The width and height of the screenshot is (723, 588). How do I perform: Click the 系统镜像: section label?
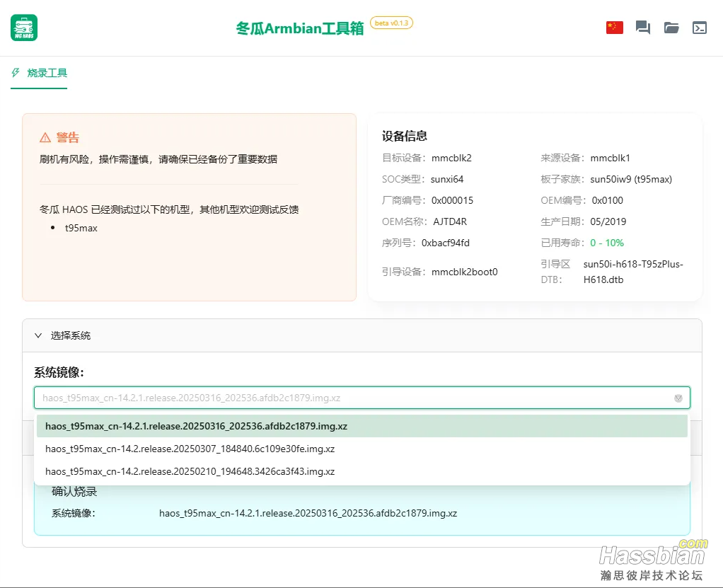point(59,373)
